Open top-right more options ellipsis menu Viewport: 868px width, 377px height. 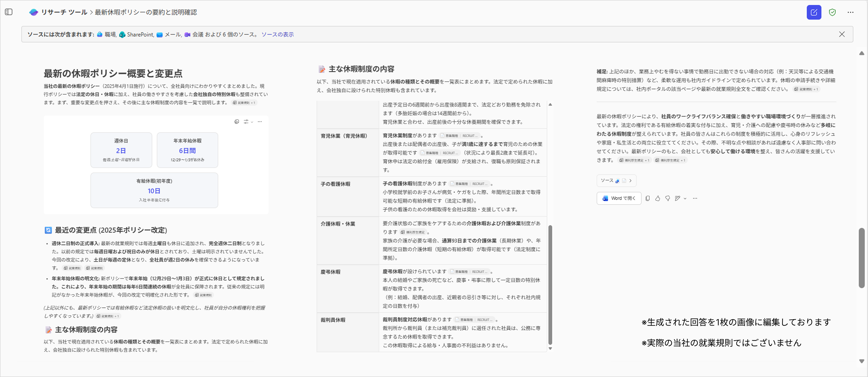click(x=850, y=12)
